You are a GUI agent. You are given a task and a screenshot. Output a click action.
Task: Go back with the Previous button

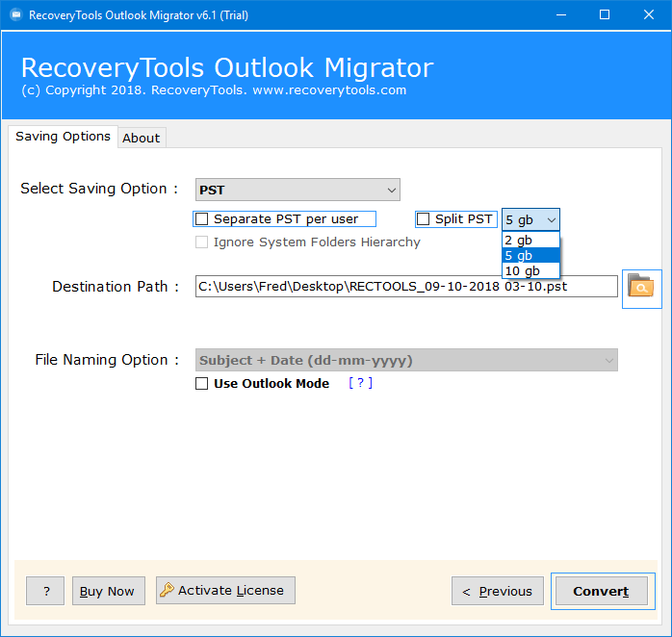[498, 591]
